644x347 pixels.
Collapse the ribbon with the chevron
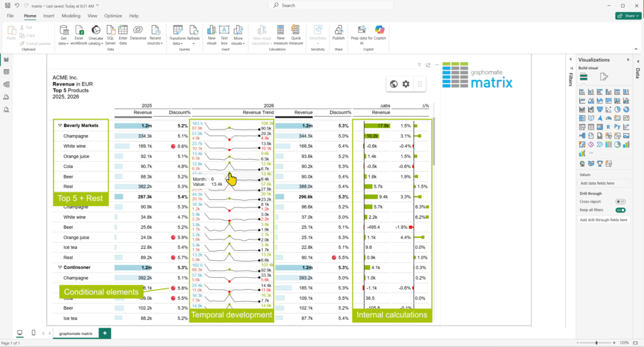(x=636, y=49)
